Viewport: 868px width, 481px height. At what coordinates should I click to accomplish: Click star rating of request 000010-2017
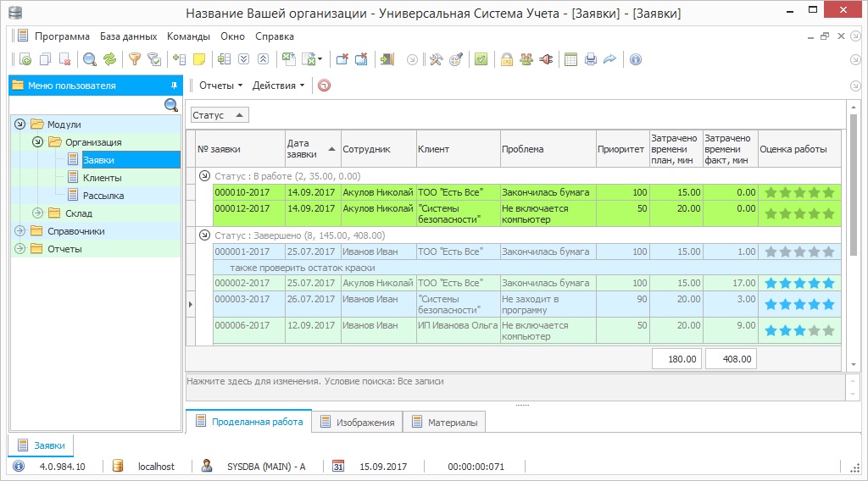pos(799,192)
